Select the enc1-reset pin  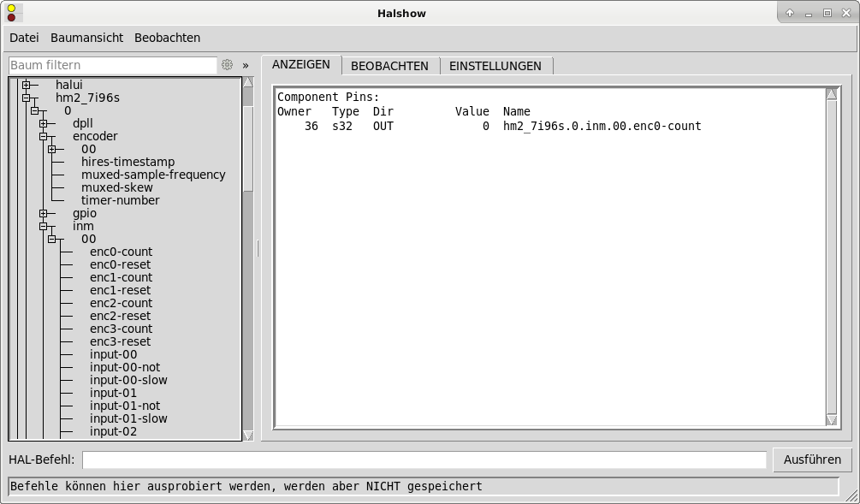[x=120, y=290]
